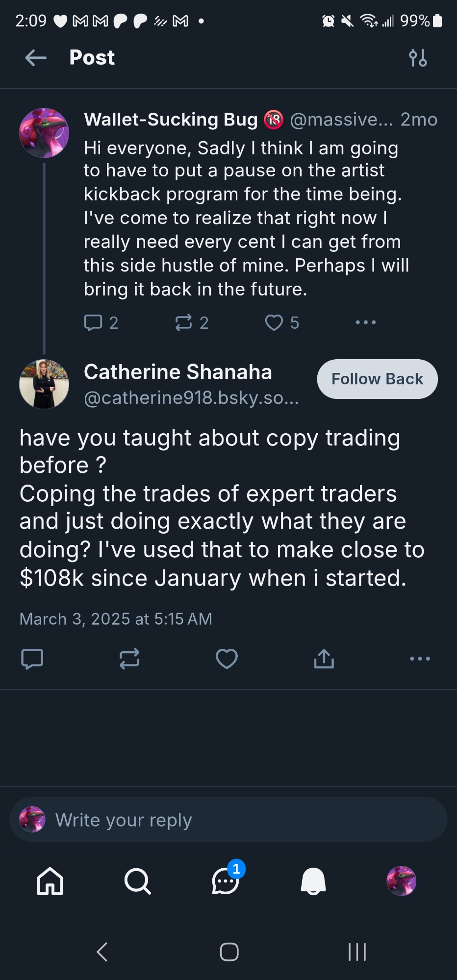The width and height of the screenshot is (457, 980).
Task: Go back using the top arrow
Action: [36, 58]
